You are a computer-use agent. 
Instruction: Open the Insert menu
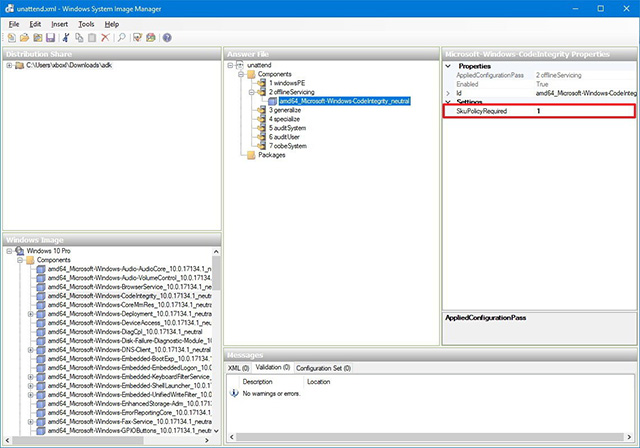coord(60,24)
